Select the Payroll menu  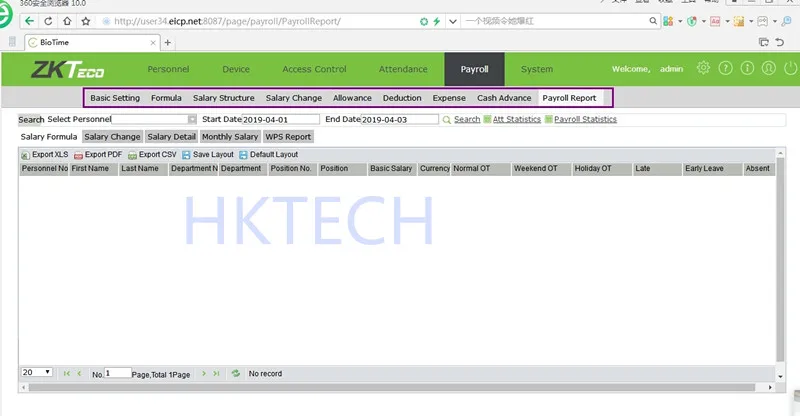point(474,69)
